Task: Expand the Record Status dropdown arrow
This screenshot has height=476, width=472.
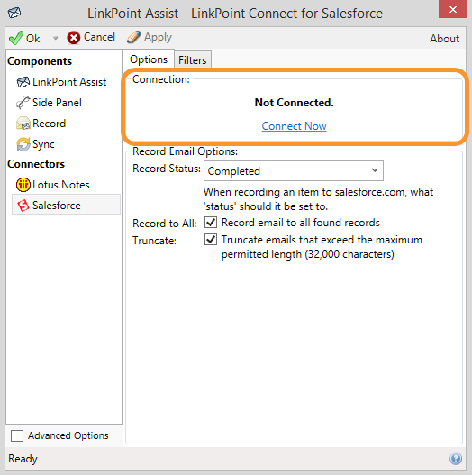Action: click(375, 170)
